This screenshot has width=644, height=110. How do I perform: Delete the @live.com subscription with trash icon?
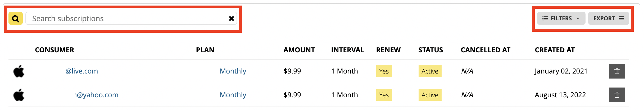tap(617, 71)
